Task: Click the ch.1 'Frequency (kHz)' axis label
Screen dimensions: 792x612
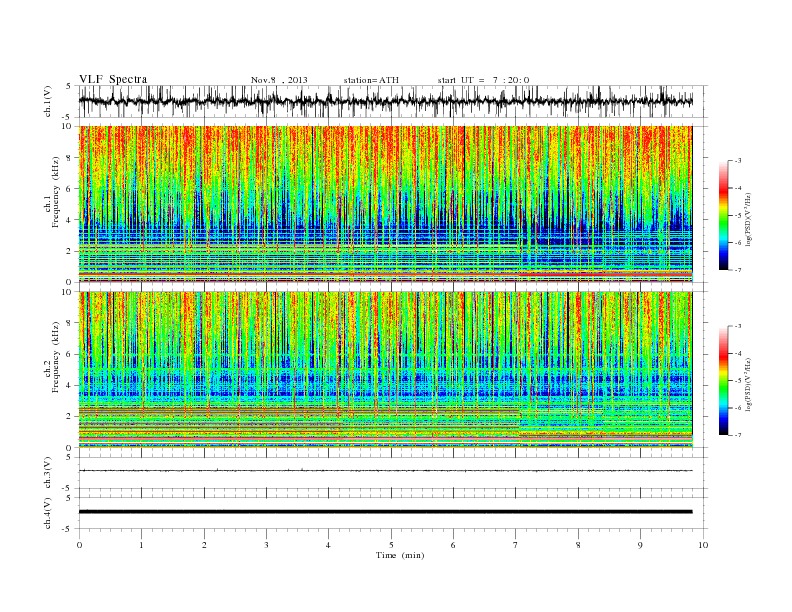Action: coord(56,192)
